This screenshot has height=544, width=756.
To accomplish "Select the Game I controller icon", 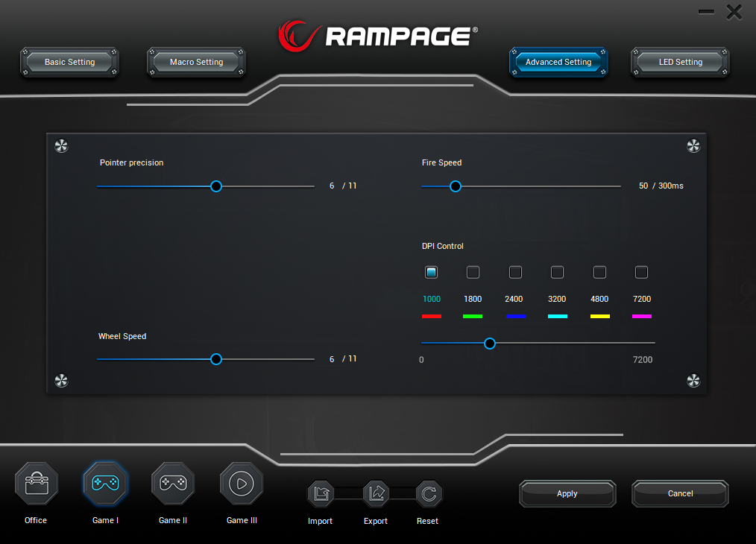I will pyautogui.click(x=105, y=484).
